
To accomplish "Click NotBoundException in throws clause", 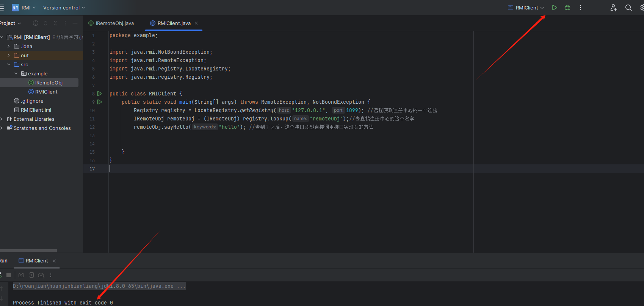I will coord(338,102).
